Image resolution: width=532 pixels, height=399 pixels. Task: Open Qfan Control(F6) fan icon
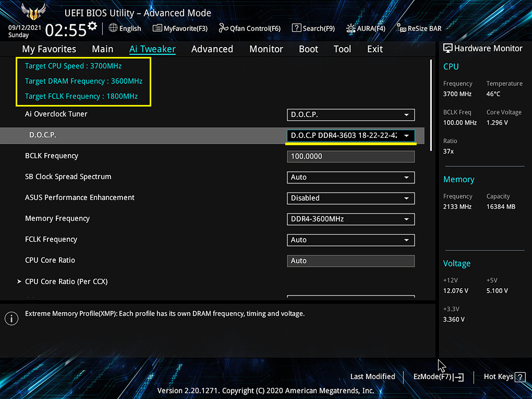(223, 28)
